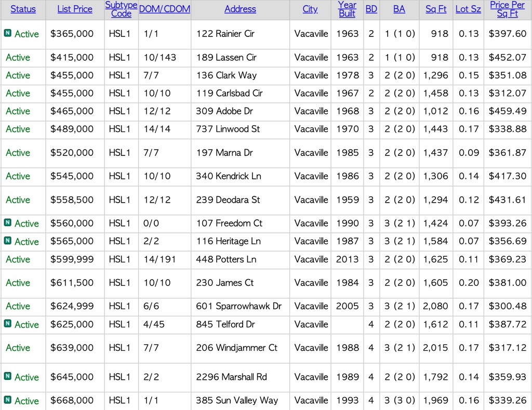Click the new badge on 385 Sun Valley Way listing
532x410 pixels.
7,401
